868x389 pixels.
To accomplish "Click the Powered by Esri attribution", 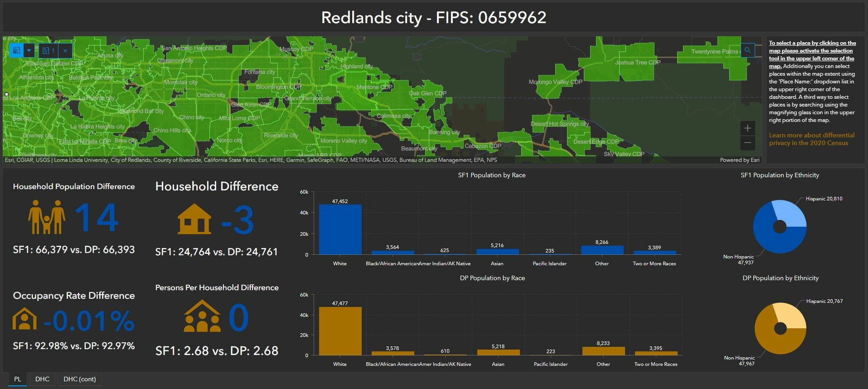I will 740,160.
